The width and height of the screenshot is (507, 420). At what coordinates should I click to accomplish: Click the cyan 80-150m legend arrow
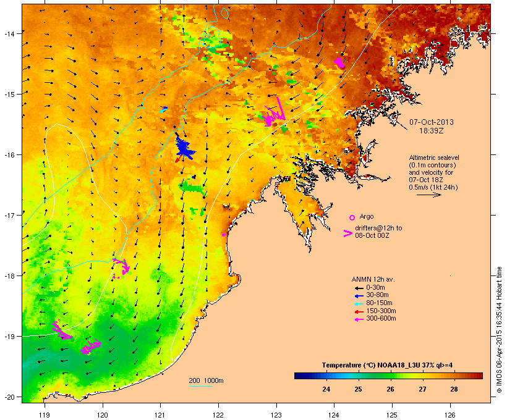coord(359,304)
